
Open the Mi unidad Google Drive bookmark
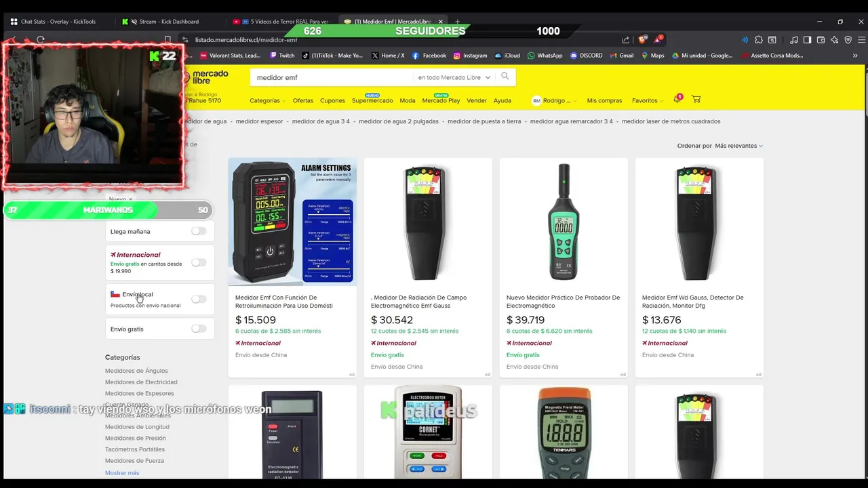702,56
